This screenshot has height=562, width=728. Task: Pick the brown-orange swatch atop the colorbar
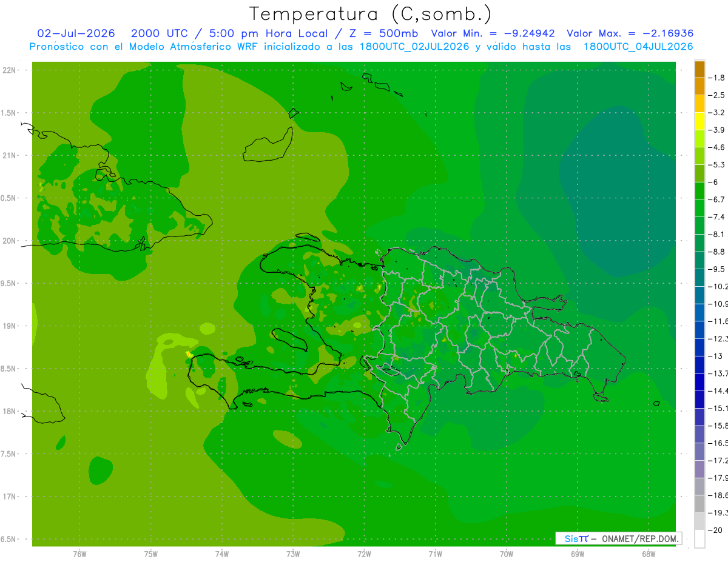(x=699, y=69)
